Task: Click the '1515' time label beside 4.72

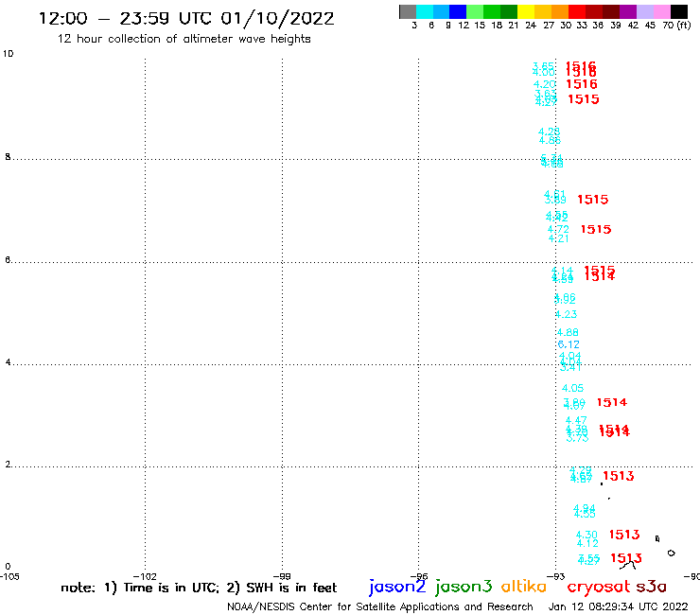Action: 596,229
